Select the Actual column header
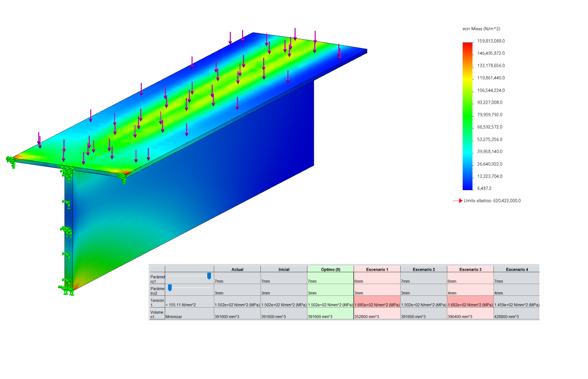The width and height of the screenshot is (588, 379). click(x=237, y=269)
